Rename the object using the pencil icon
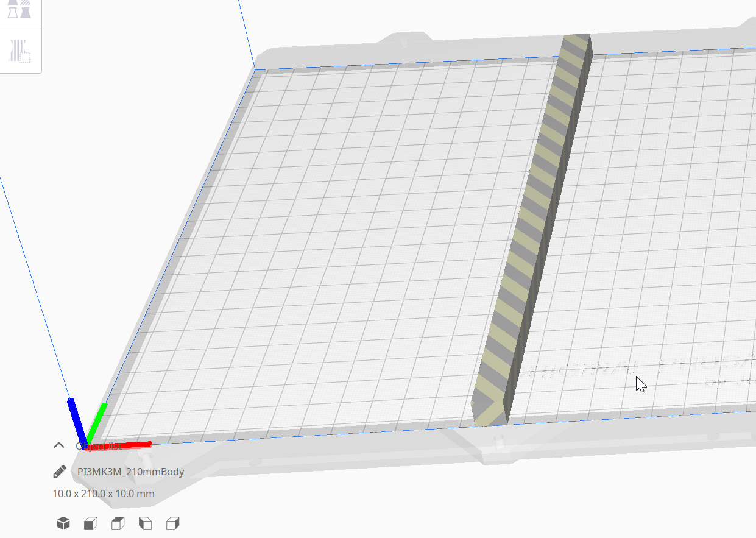The height and width of the screenshot is (538, 756). 58,470
